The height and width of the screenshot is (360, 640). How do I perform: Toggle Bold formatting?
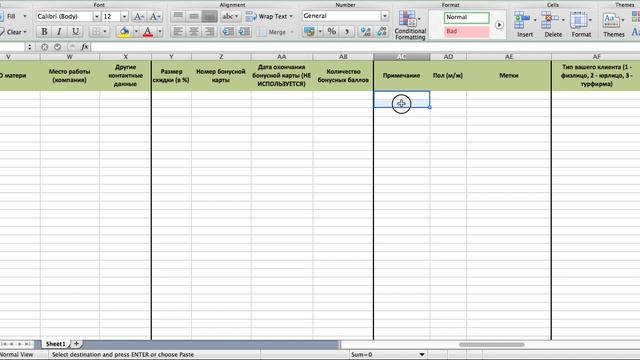(44, 31)
